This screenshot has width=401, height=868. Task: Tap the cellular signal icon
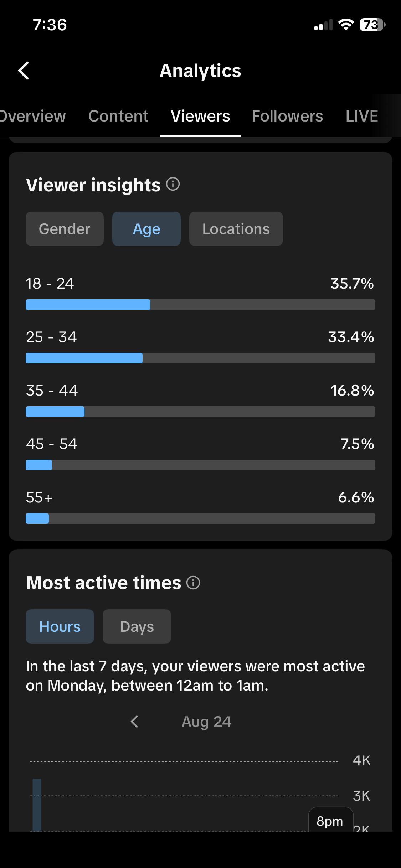coord(323,25)
